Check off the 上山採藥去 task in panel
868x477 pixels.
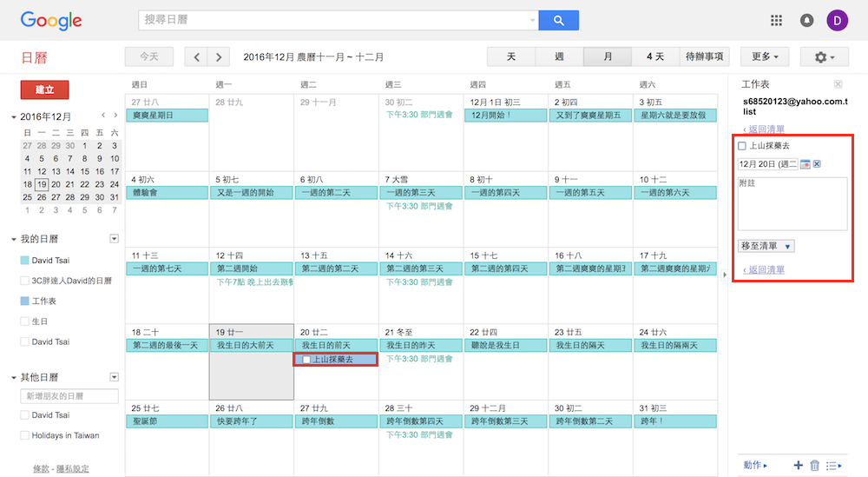742,146
